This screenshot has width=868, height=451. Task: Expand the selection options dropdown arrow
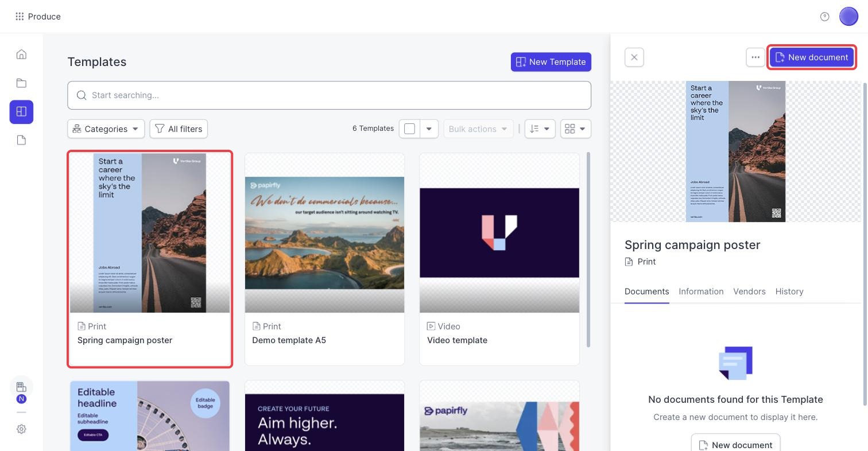point(429,129)
